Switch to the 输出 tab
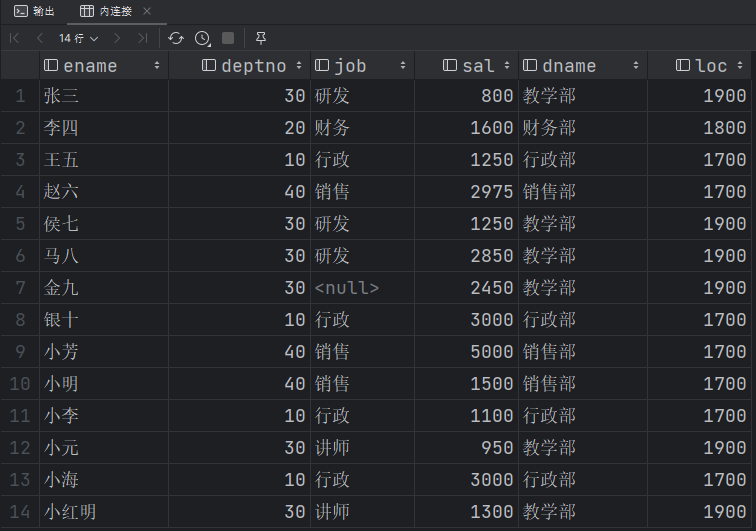 34,11
